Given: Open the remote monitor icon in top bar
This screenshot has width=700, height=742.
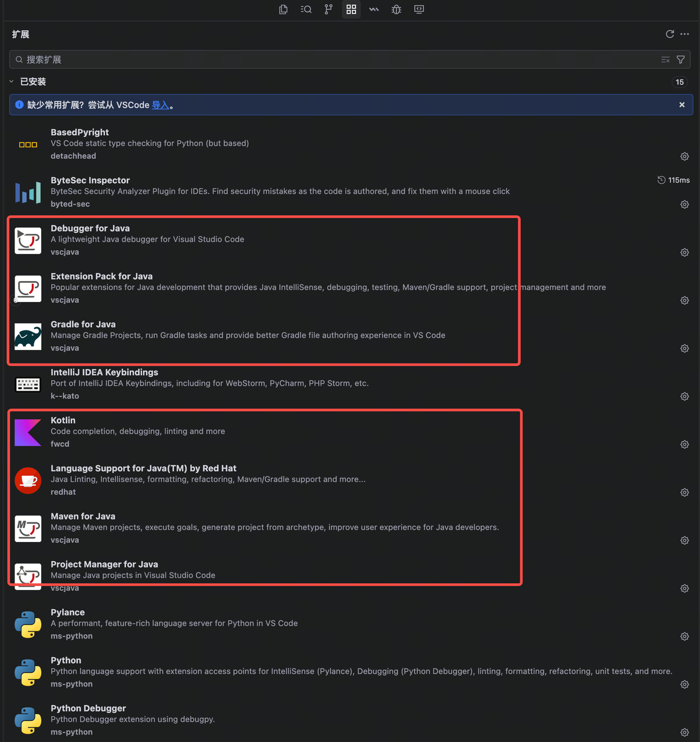Looking at the screenshot, I should click(x=419, y=9).
